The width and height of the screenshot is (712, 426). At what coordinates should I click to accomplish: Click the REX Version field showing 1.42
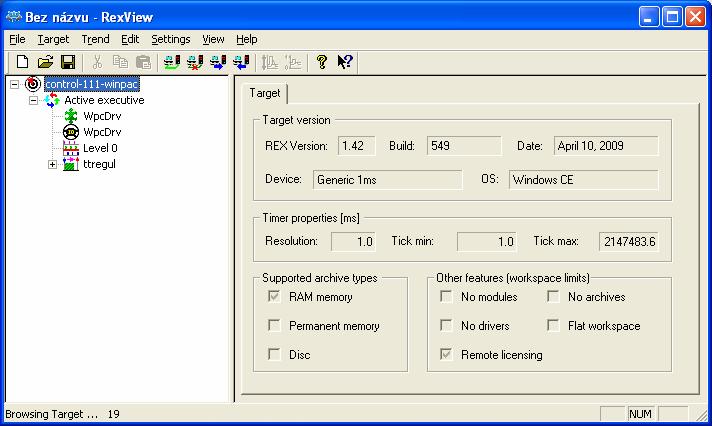[356, 146]
